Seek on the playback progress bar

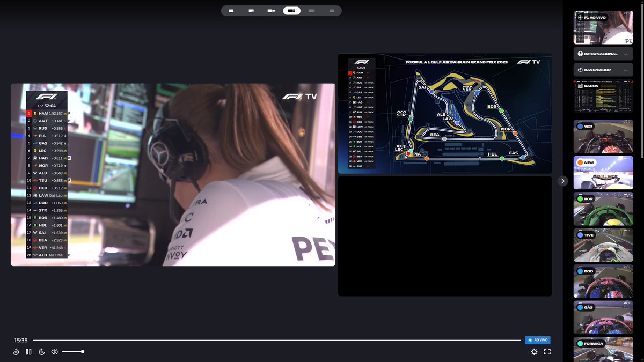tap(276, 340)
